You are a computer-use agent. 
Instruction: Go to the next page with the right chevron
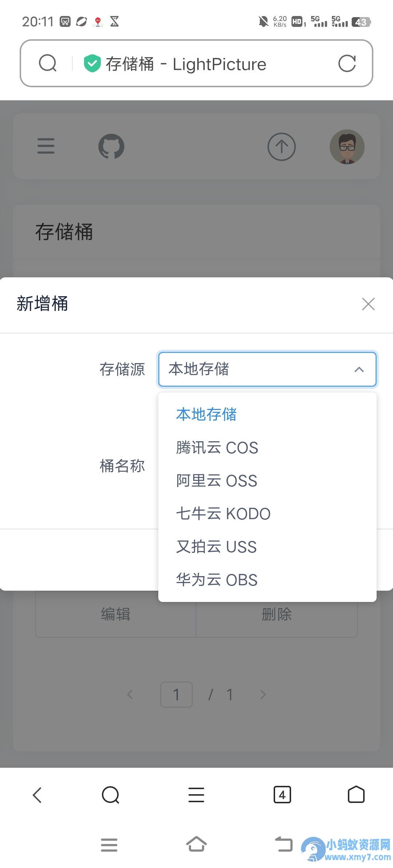tap(263, 695)
